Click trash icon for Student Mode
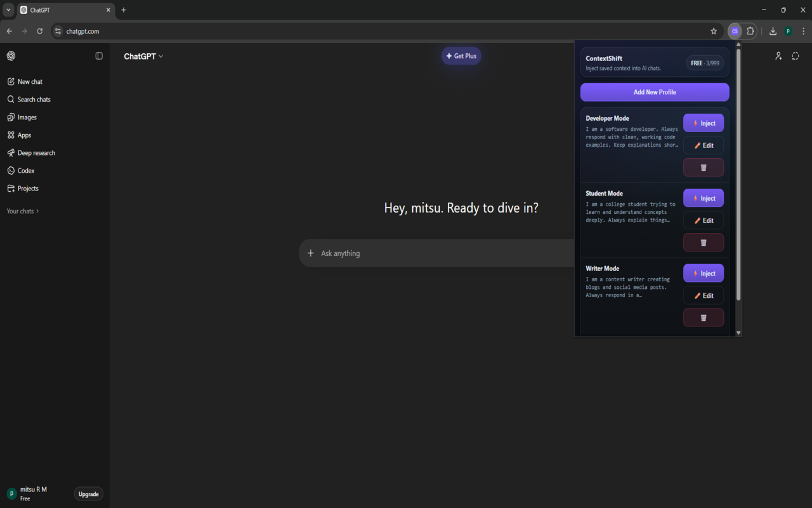 click(703, 243)
